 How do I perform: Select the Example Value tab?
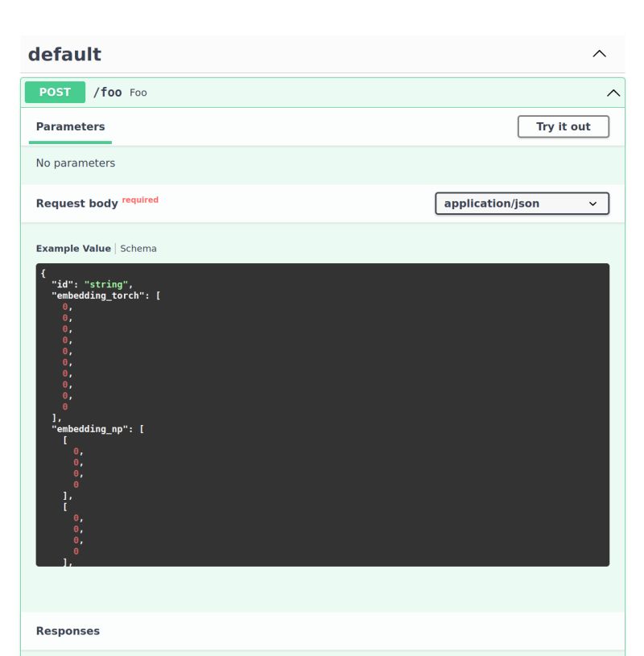(x=71, y=248)
